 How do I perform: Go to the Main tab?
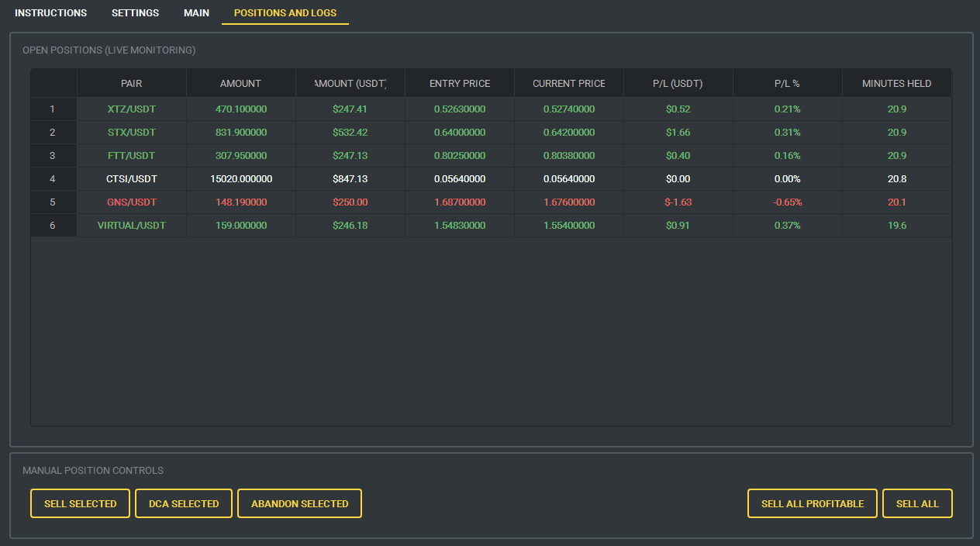click(196, 13)
